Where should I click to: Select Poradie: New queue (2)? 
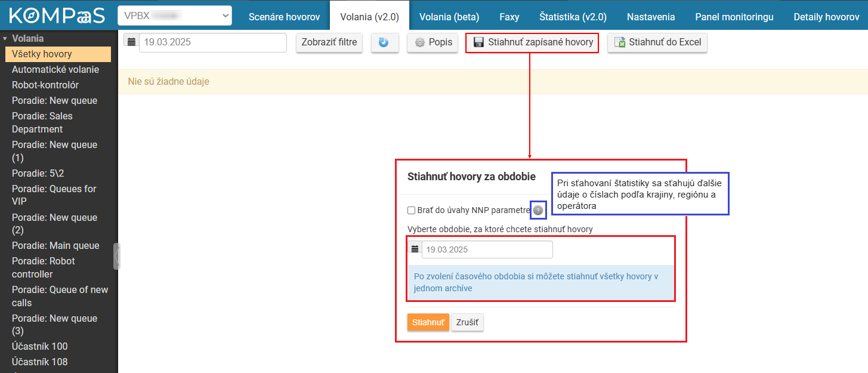[x=54, y=224]
